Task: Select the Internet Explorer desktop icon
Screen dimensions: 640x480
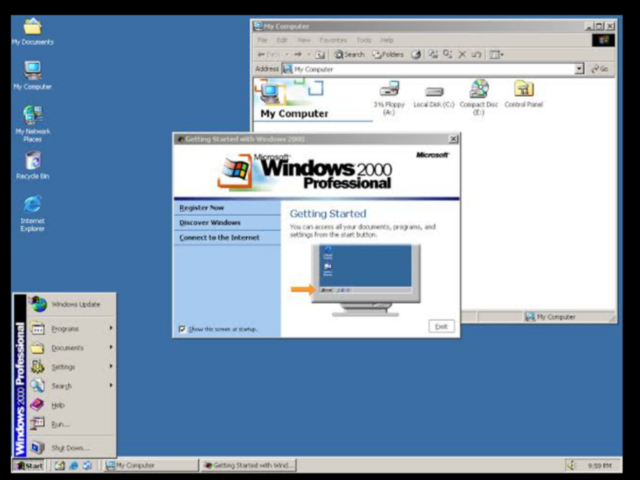Action: pyautogui.click(x=33, y=213)
